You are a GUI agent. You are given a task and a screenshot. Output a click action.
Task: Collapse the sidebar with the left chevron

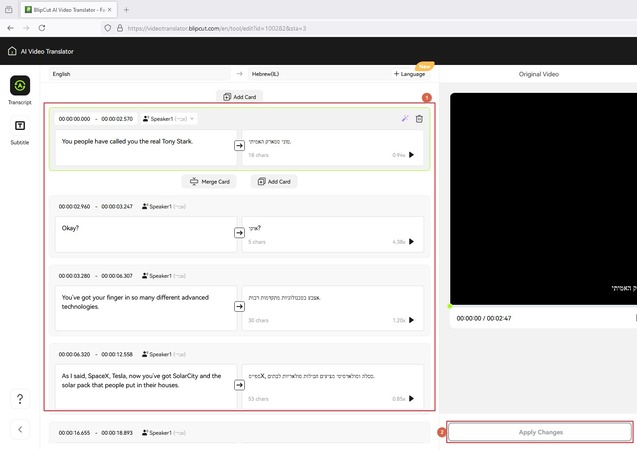tap(20, 429)
